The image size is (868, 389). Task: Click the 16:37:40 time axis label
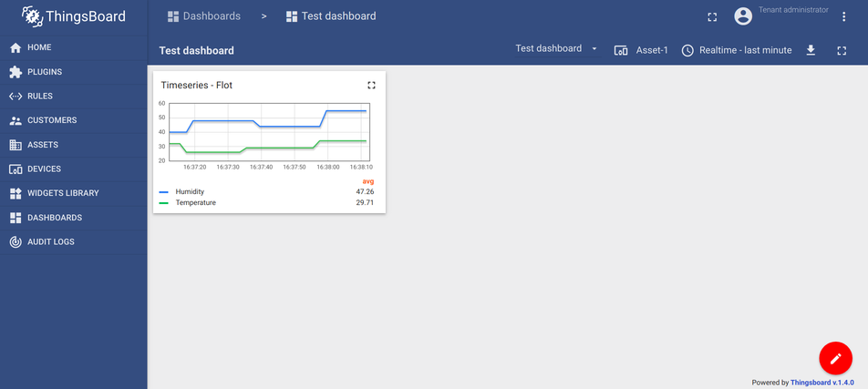(x=262, y=167)
